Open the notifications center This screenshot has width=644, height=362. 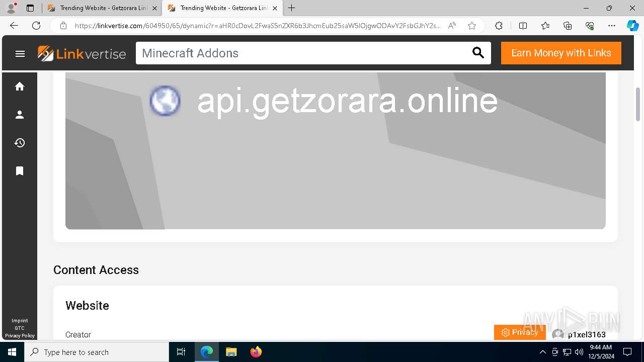tap(627, 352)
